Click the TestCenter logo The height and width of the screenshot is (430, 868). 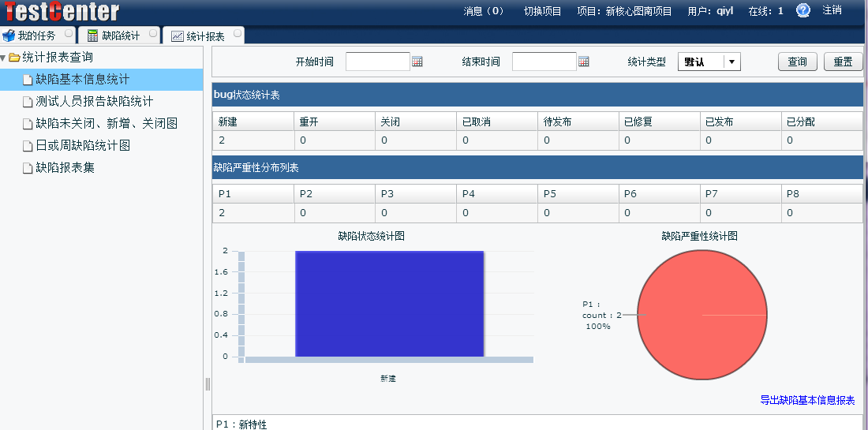(x=62, y=12)
